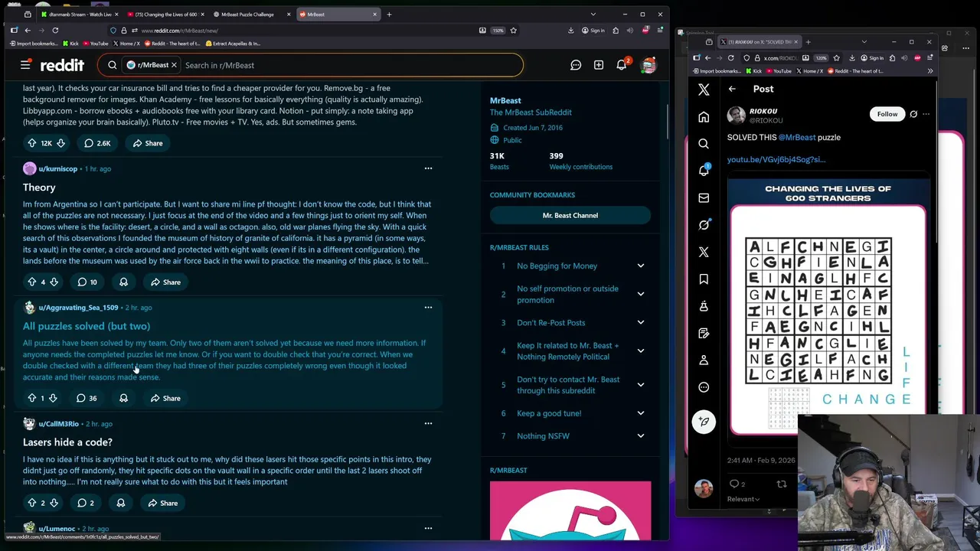Expand rule Nothing NSFW
Viewport: 980px width, 551px height.
[x=641, y=435]
